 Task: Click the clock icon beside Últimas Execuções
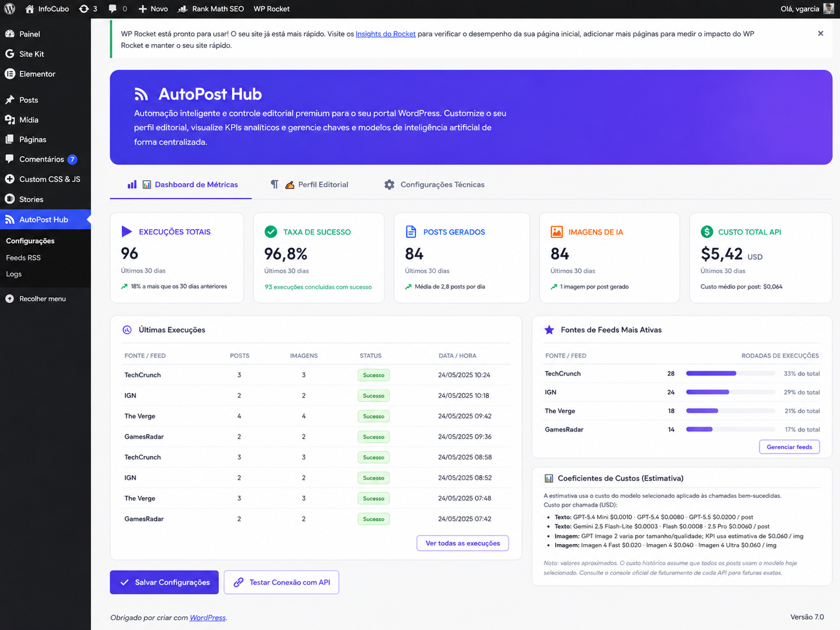[x=127, y=330]
